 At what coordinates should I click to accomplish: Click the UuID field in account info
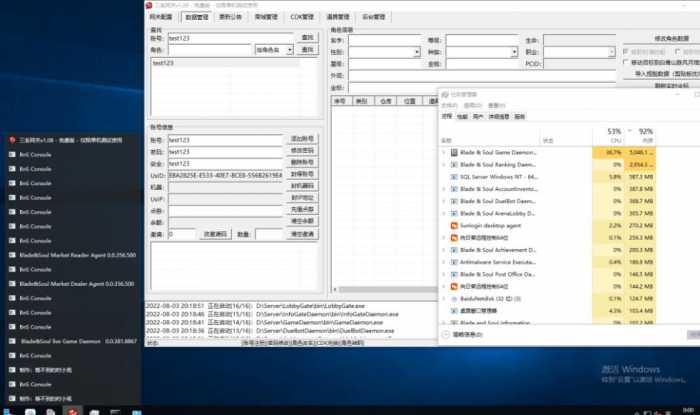pos(225,175)
